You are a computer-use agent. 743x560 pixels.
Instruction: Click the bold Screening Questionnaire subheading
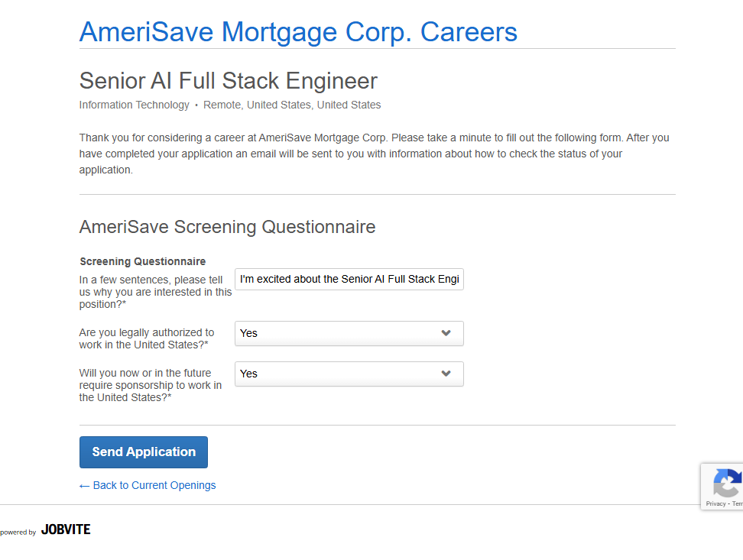pyautogui.click(x=142, y=261)
